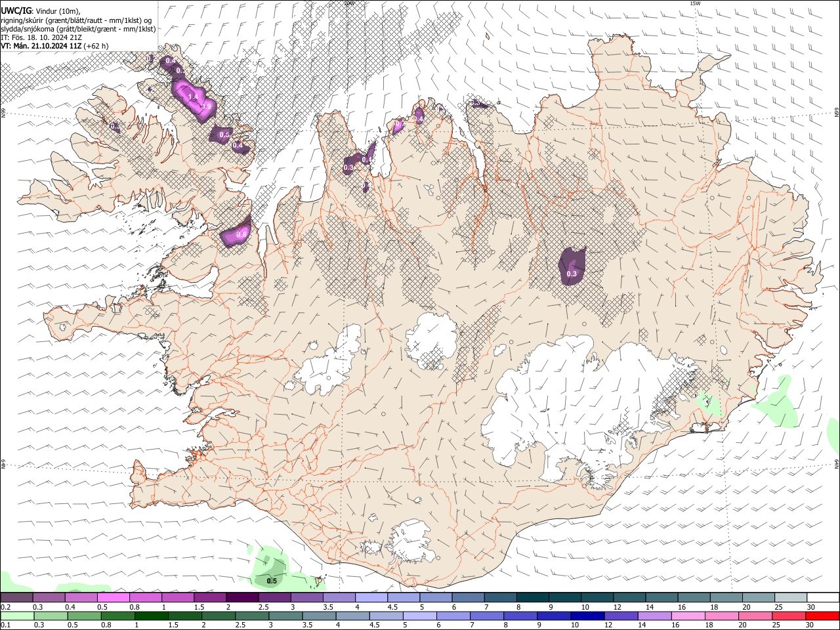Click the 1.5 purple swatch in the upper scale
Screen dimensions: 840x630
tap(210, 597)
